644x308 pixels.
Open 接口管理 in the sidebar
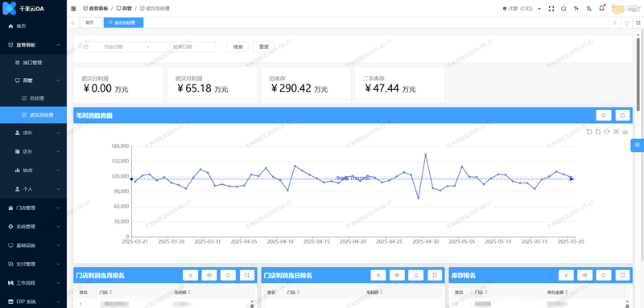coord(33,63)
